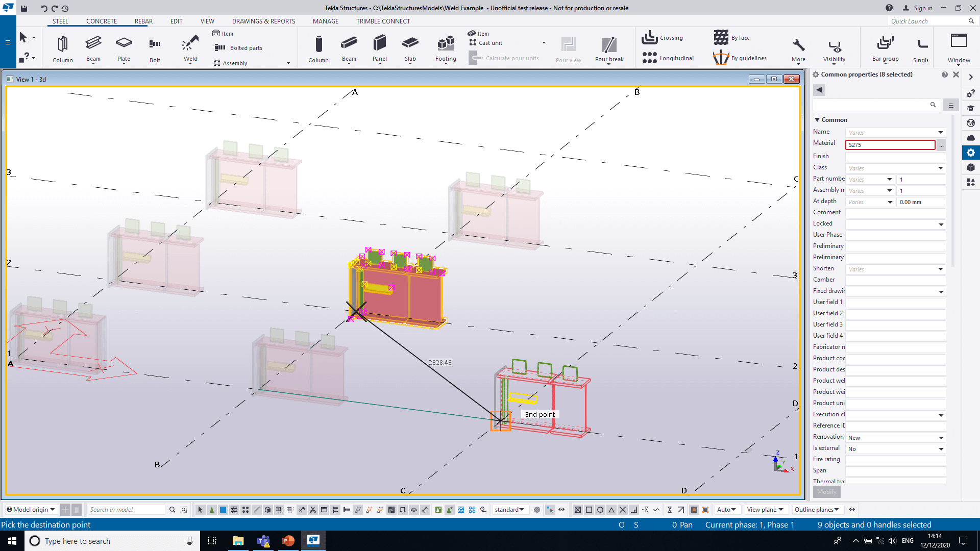Image resolution: width=980 pixels, height=551 pixels.
Task: Click the Modify button
Action: pyautogui.click(x=826, y=492)
